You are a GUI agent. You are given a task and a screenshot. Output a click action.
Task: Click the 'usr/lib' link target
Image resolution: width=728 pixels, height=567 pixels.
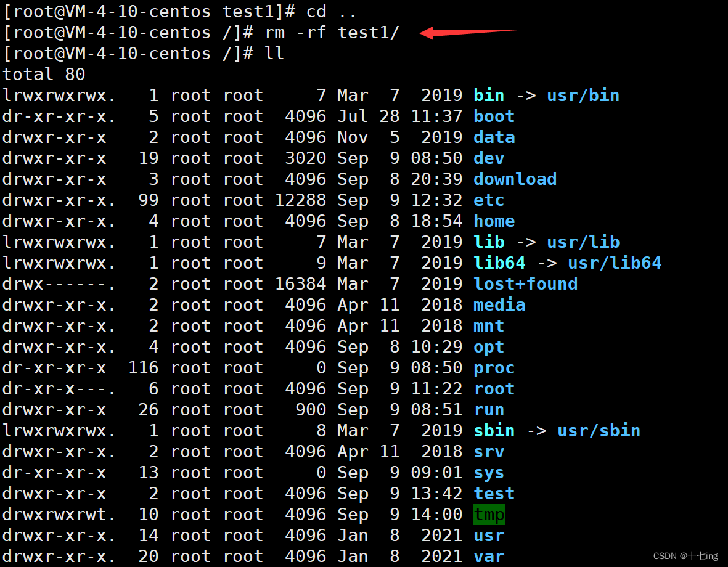583,242
